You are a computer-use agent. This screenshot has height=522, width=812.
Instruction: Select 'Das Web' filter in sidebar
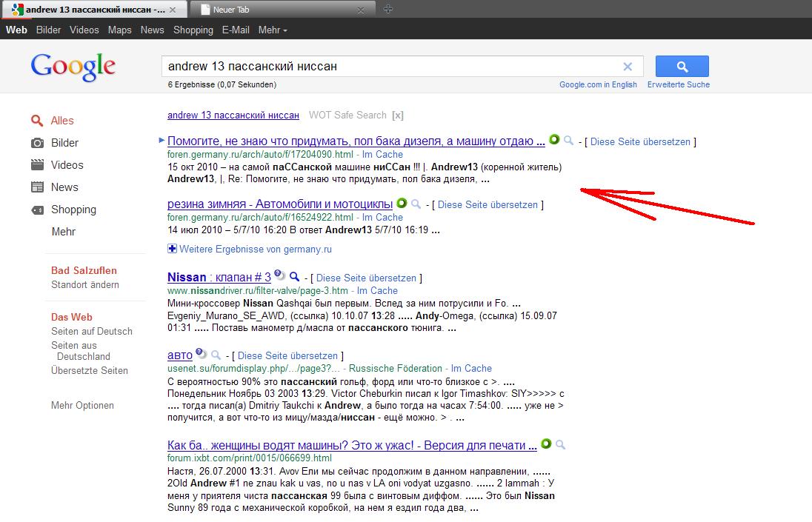(71, 317)
